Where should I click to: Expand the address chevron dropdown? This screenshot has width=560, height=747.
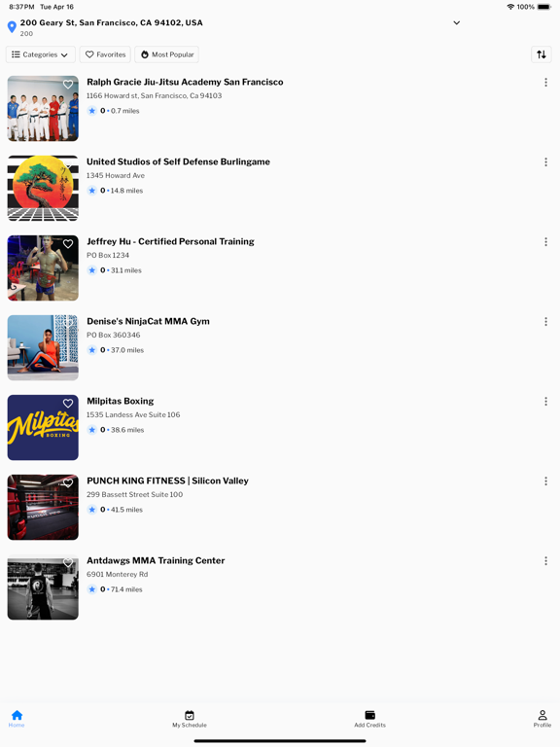456,23
